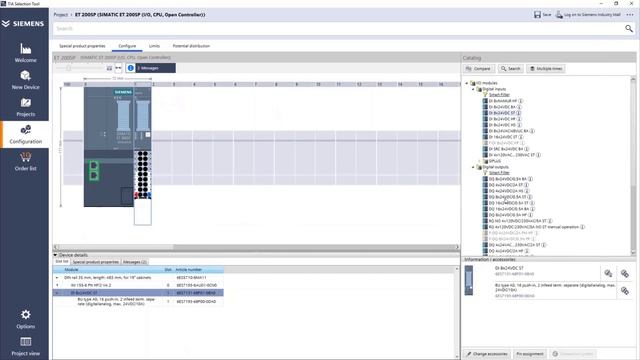Select the Slot list tab in Device details

(x=62, y=262)
